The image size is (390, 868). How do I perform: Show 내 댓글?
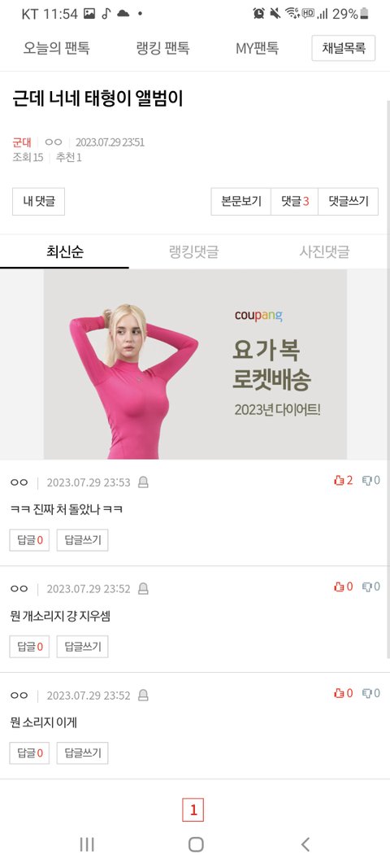tap(39, 202)
